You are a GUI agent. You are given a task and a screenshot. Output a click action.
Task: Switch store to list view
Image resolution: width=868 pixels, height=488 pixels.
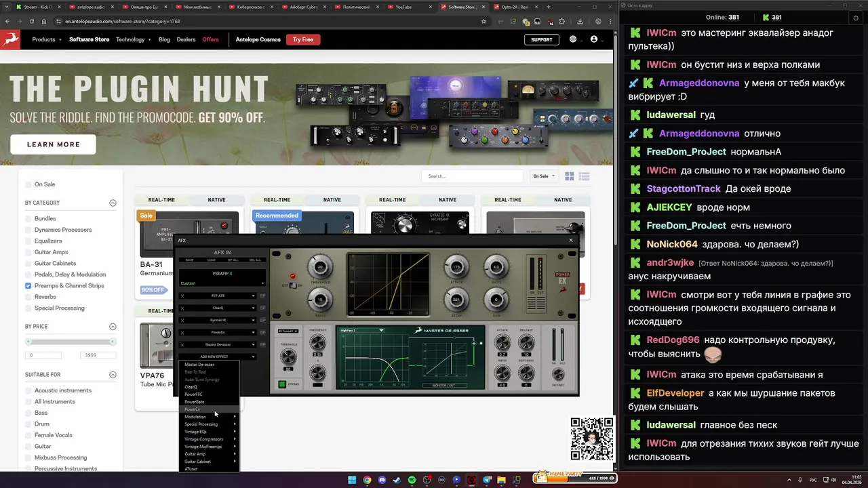[x=584, y=176]
